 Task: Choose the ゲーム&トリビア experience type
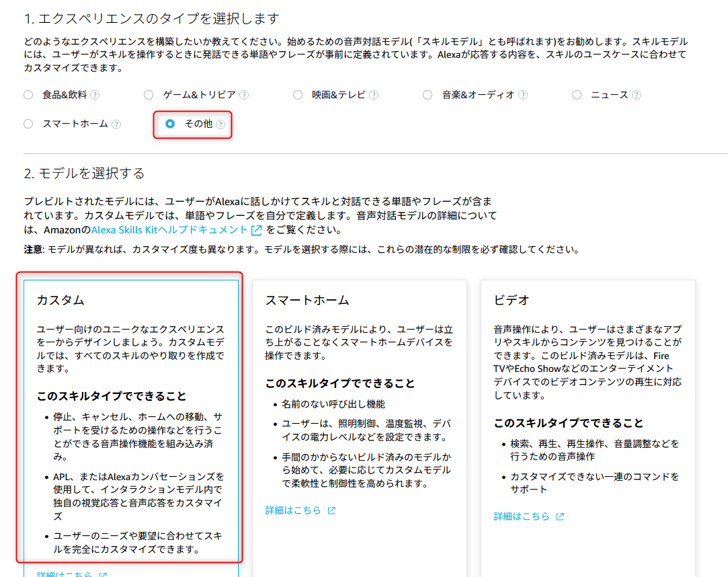point(148,95)
